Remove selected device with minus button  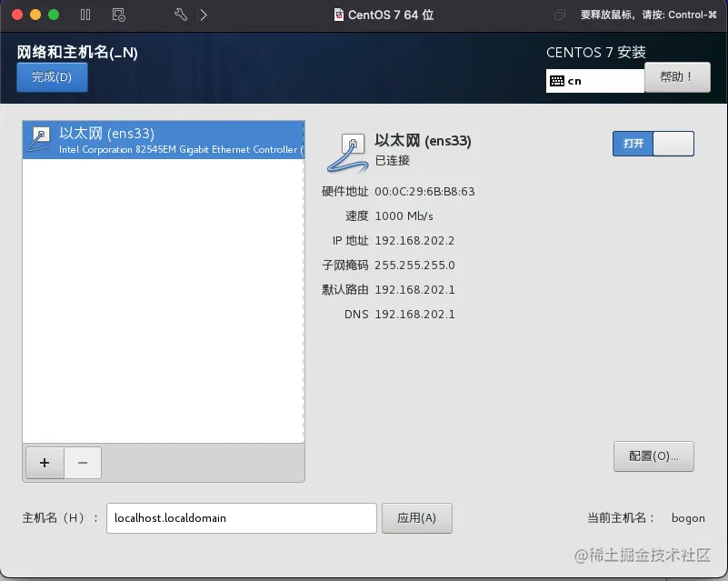click(83, 463)
